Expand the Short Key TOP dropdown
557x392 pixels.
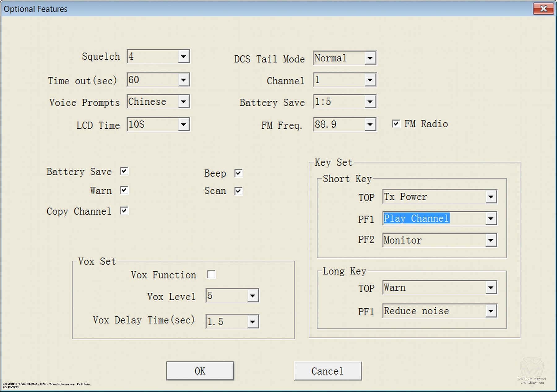490,197
